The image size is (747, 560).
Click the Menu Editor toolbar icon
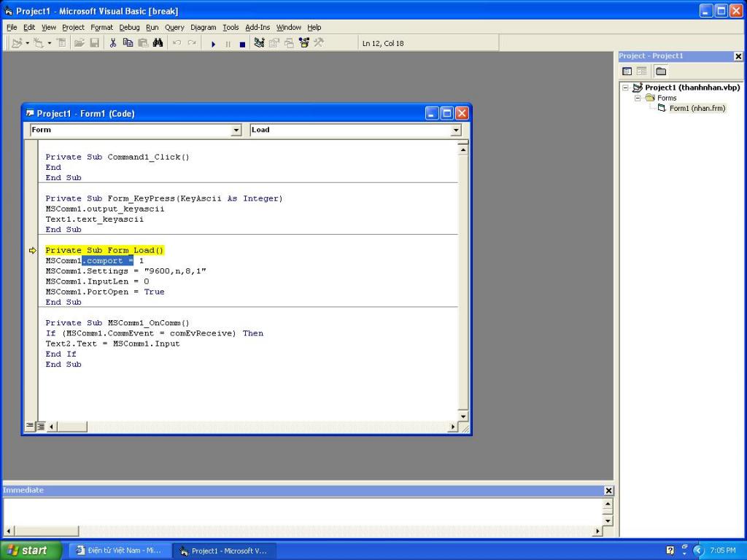pos(61,43)
